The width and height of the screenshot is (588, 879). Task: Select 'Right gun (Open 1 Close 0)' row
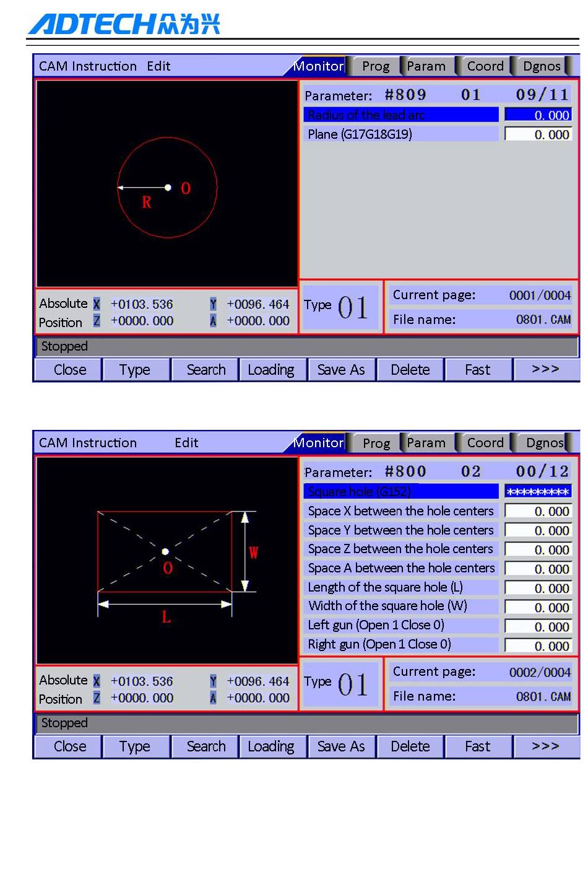click(x=401, y=644)
